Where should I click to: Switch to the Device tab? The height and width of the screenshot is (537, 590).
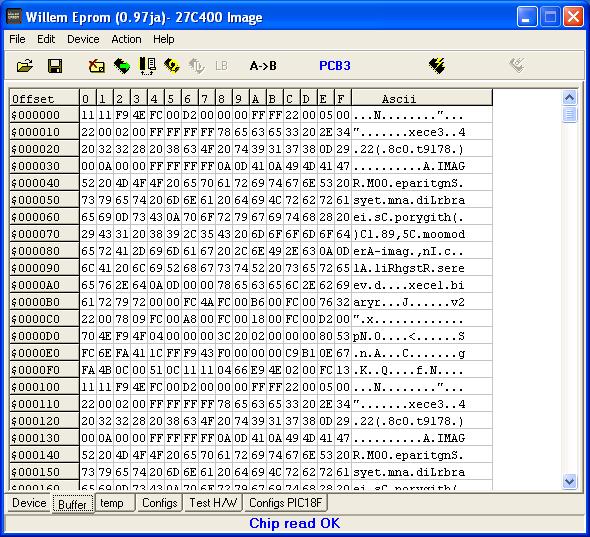tap(29, 503)
